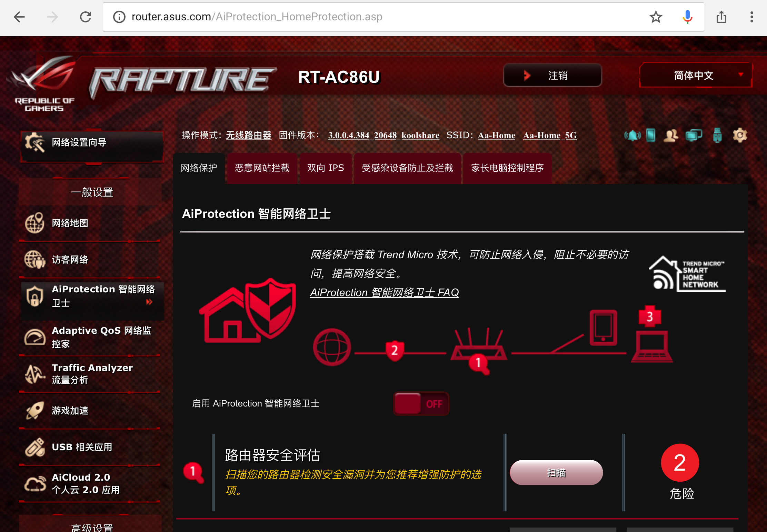Enable the AiProtection OFF toggle switch
This screenshot has height=532, width=767.
tap(421, 404)
